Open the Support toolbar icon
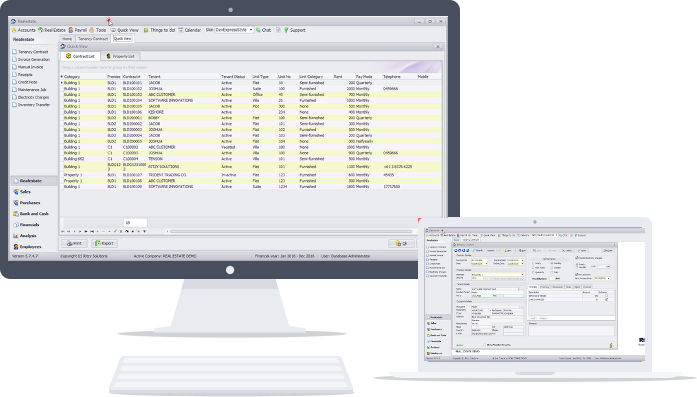The image size is (697, 397). coord(295,30)
